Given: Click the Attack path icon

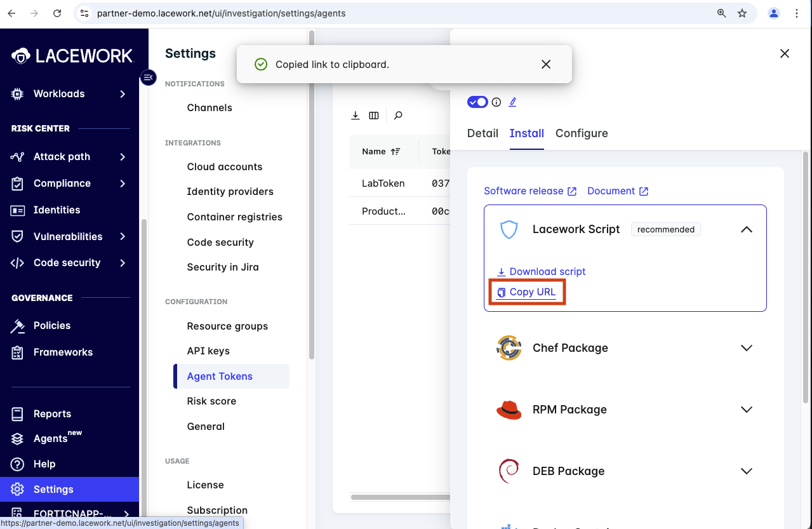Looking at the screenshot, I should click(x=18, y=157).
